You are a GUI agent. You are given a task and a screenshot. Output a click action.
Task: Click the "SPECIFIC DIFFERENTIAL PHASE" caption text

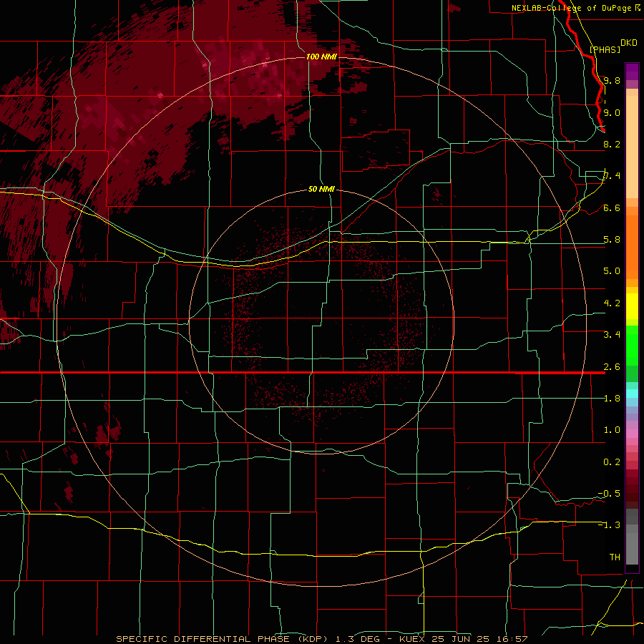pos(203,639)
